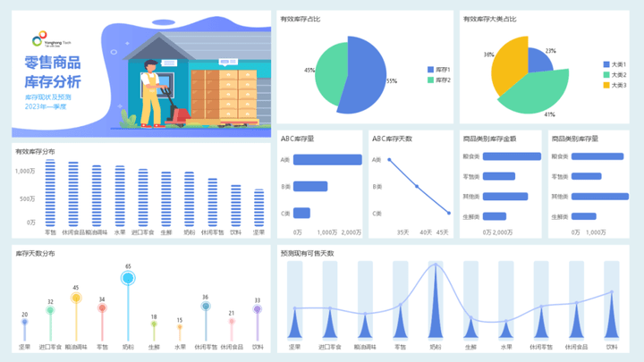Image resolution: width=644 pixels, height=362 pixels.
Task: Click the A类 point on ABC库存天数 line
Action: (x=389, y=160)
